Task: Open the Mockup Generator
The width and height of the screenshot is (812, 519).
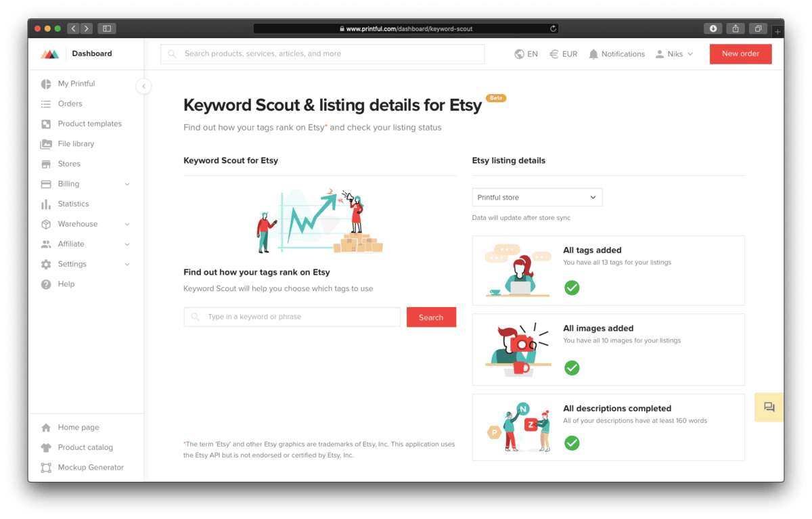Action: point(90,467)
